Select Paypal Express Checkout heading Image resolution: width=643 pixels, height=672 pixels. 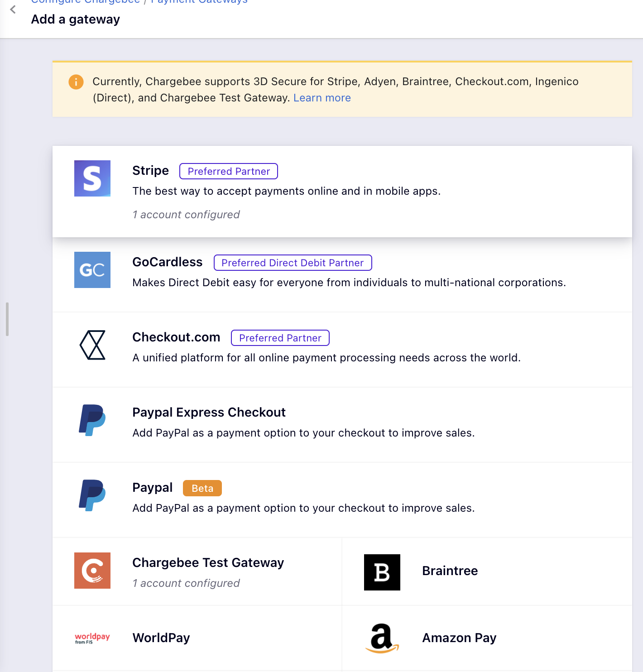point(209,413)
